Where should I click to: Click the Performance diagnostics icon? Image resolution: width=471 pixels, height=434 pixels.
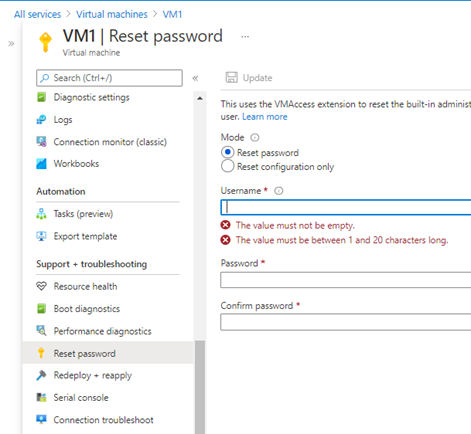pyautogui.click(x=41, y=331)
